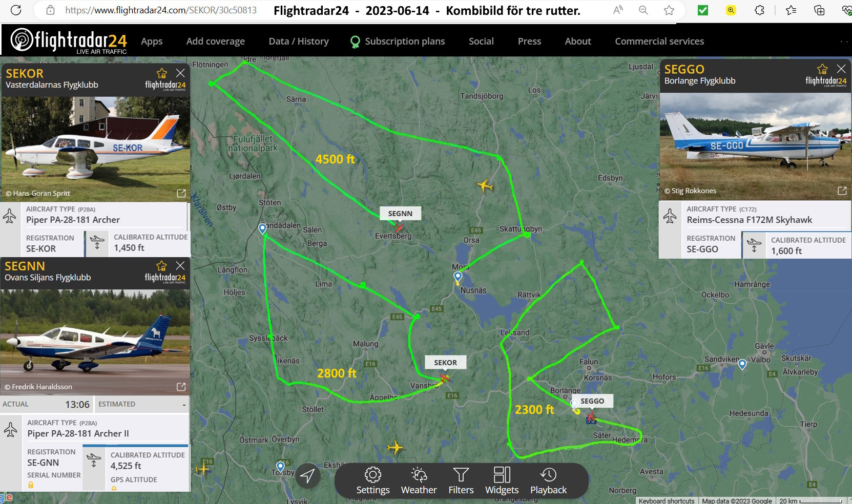Image resolution: width=852 pixels, height=504 pixels.
Task: Expand the SE-KOR aircraft photo
Action: click(x=181, y=193)
